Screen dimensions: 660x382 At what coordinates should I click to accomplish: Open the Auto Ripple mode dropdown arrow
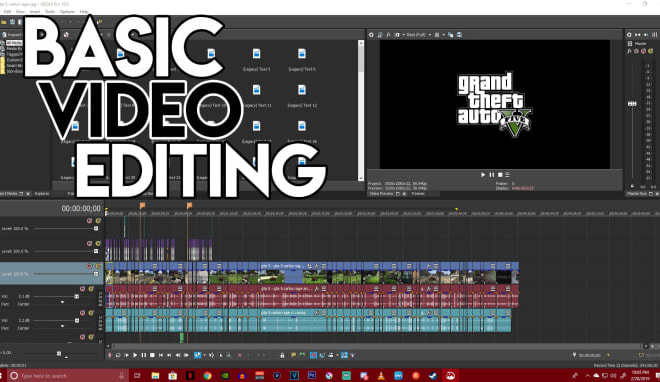[x=337, y=355]
